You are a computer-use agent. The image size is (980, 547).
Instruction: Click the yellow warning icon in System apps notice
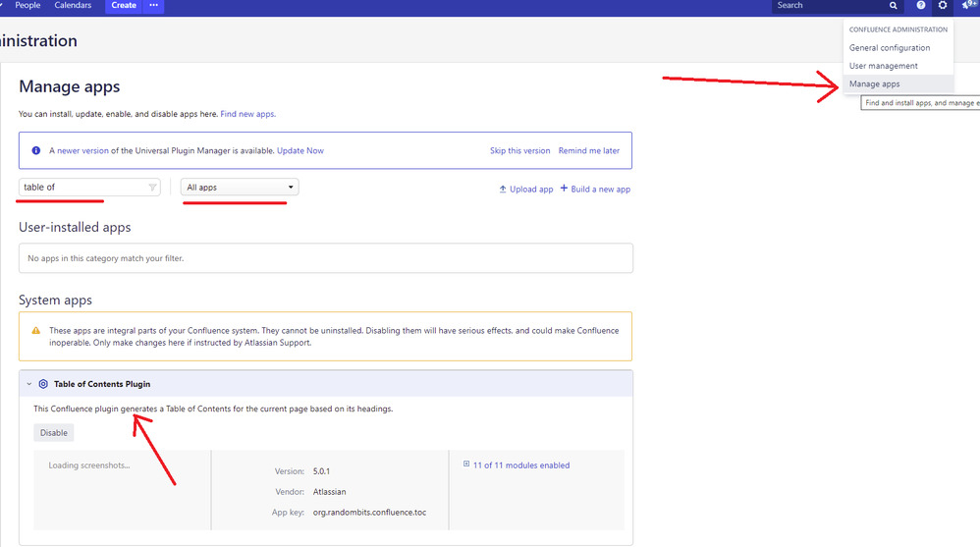36,331
